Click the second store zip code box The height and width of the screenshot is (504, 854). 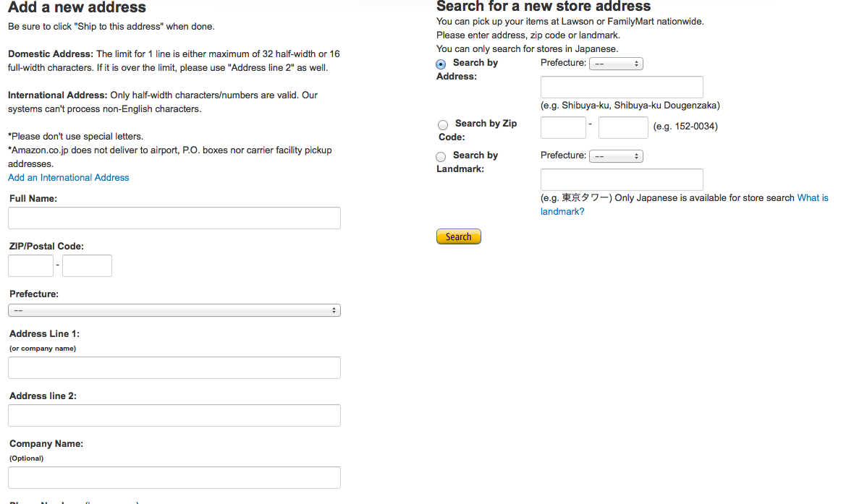(623, 128)
